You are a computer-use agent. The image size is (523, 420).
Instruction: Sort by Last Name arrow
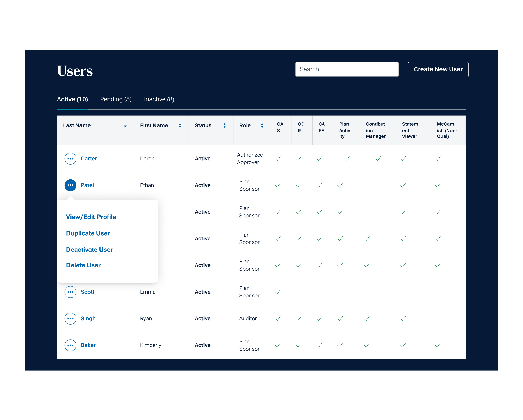(x=125, y=126)
